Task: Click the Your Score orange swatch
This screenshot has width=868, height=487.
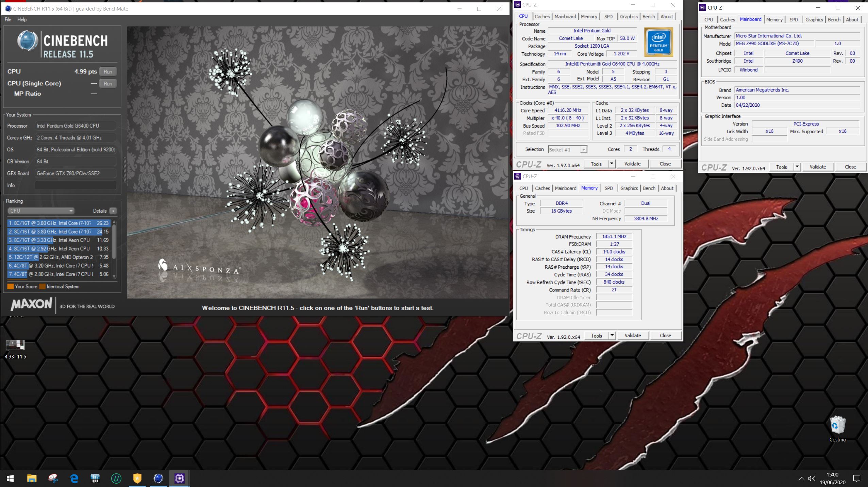Action: [x=11, y=286]
